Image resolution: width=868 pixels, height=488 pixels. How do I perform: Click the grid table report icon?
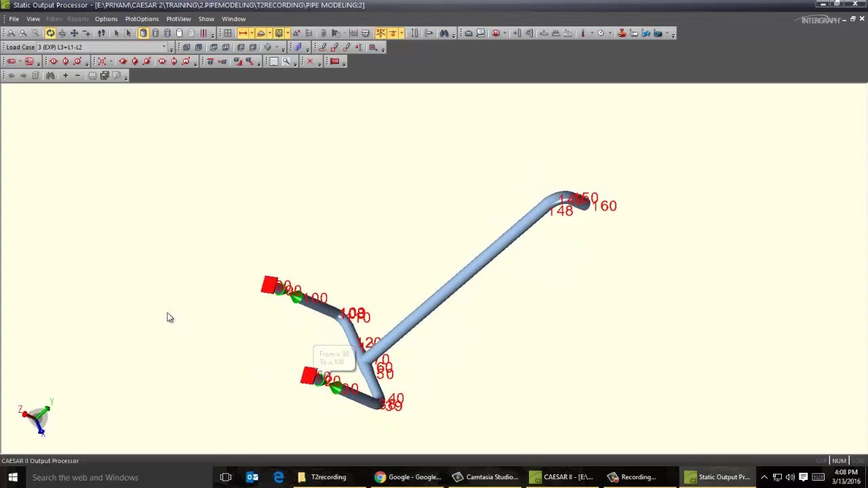(x=273, y=61)
